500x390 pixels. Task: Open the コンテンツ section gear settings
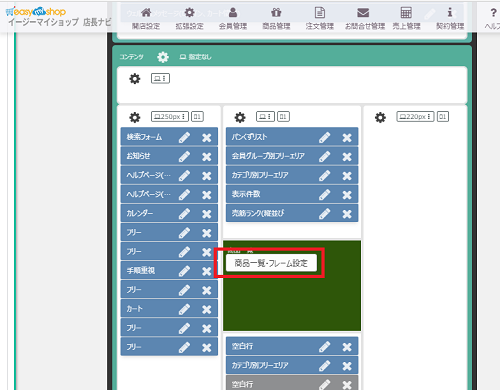click(x=163, y=57)
